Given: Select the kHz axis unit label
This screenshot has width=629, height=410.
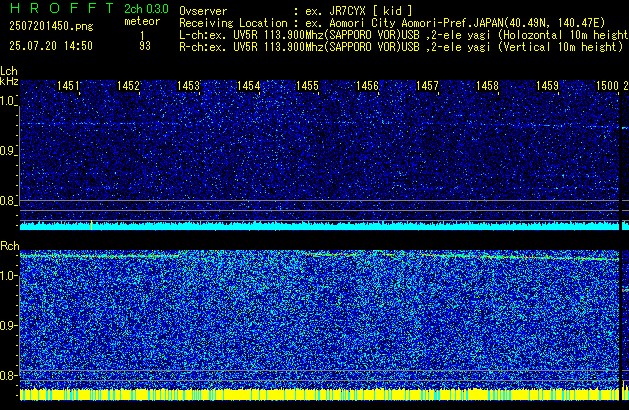Looking at the screenshot, I should coord(9,81).
